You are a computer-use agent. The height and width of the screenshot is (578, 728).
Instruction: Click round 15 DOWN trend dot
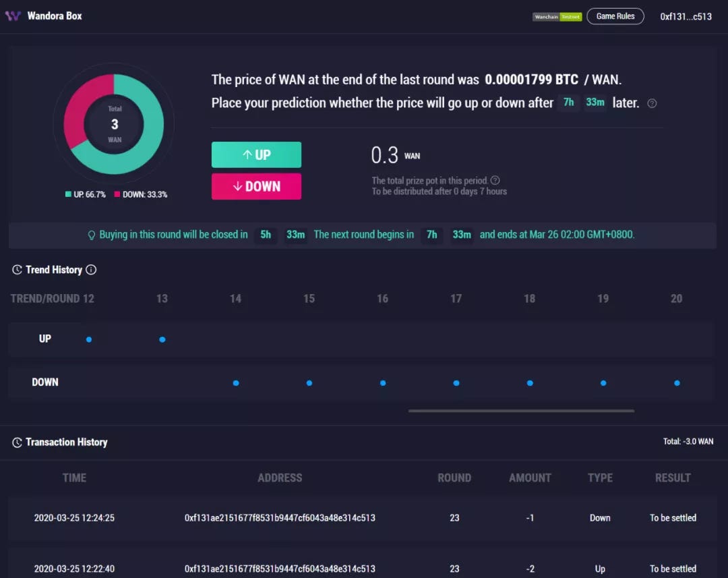click(x=309, y=383)
